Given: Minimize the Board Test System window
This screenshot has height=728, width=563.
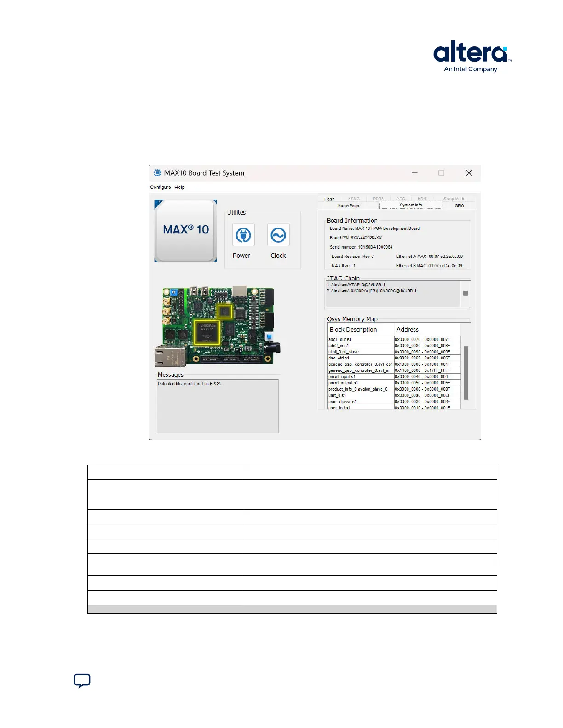Looking at the screenshot, I should (414, 173).
